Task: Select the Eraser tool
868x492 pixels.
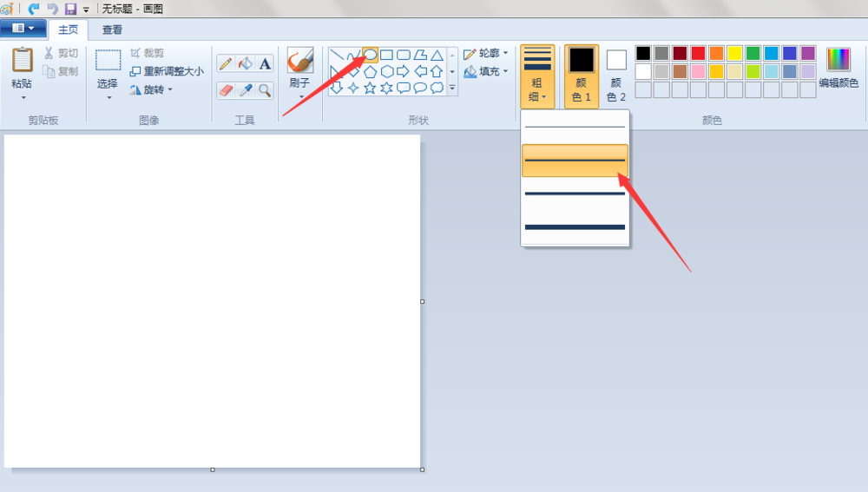Action: pos(226,90)
